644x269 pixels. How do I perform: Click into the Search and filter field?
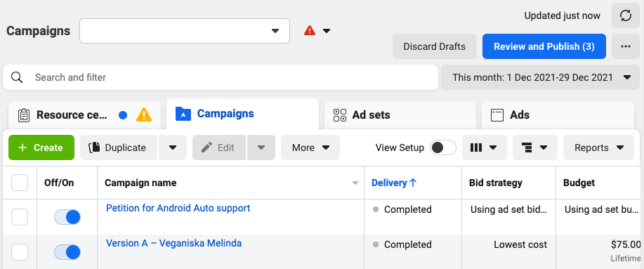coord(220,77)
